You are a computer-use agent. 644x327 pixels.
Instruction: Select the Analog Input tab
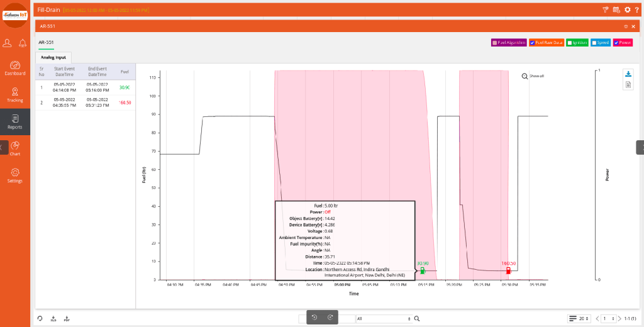coord(53,57)
